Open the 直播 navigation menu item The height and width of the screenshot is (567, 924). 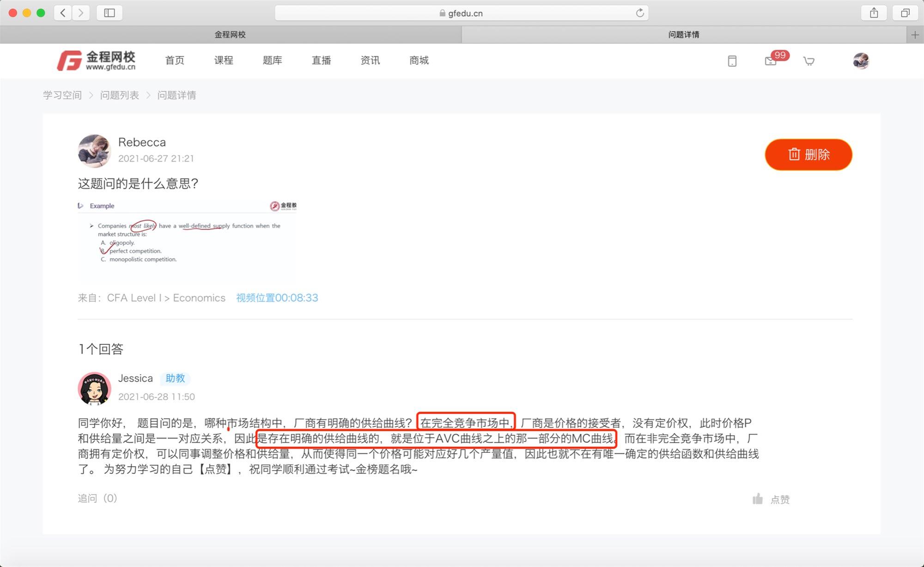coord(321,61)
